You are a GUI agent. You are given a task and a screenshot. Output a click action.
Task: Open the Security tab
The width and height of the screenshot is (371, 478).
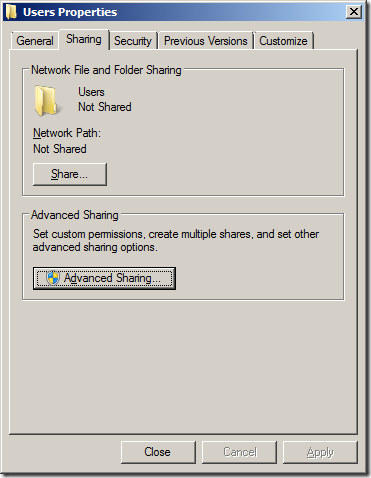coord(133,41)
